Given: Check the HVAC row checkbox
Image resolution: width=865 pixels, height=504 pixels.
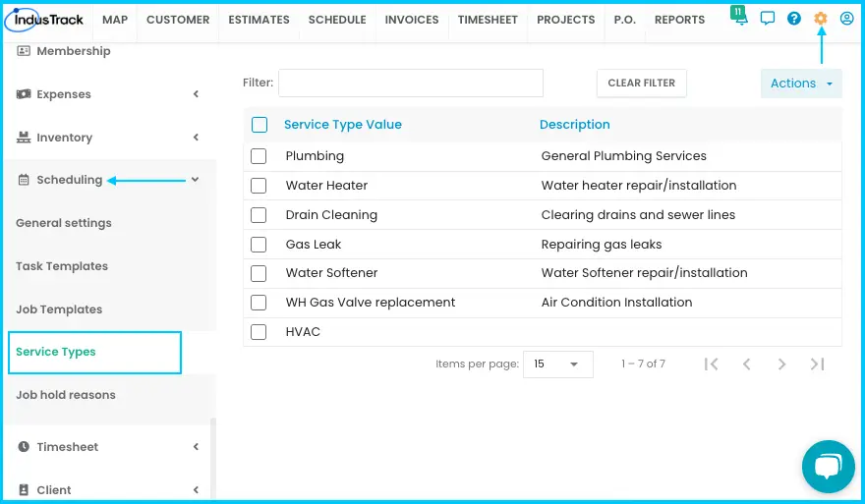Looking at the screenshot, I should (259, 332).
